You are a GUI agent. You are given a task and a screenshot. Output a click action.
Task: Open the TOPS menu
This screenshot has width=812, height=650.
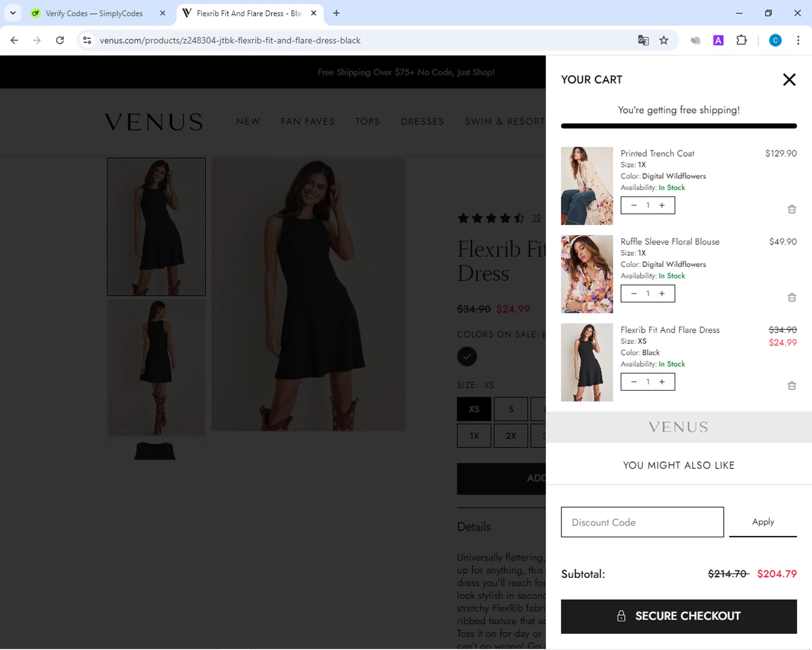pyautogui.click(x=368, y=121)
